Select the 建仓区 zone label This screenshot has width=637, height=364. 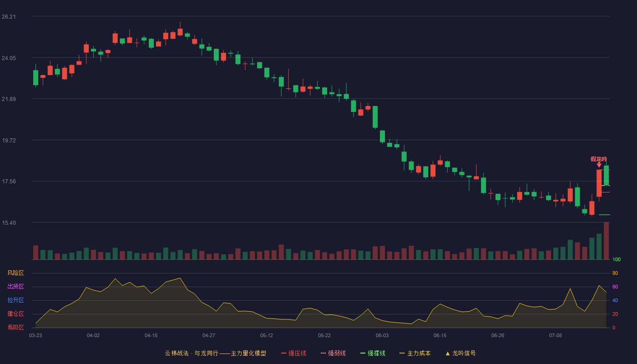[15, 314]
